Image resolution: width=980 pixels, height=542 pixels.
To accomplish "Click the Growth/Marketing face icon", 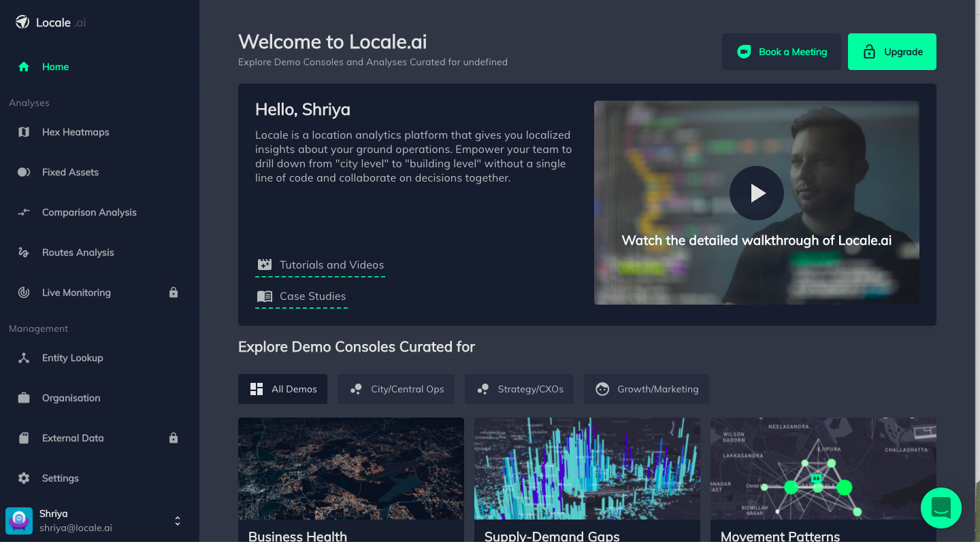I will tap(602, 389).
